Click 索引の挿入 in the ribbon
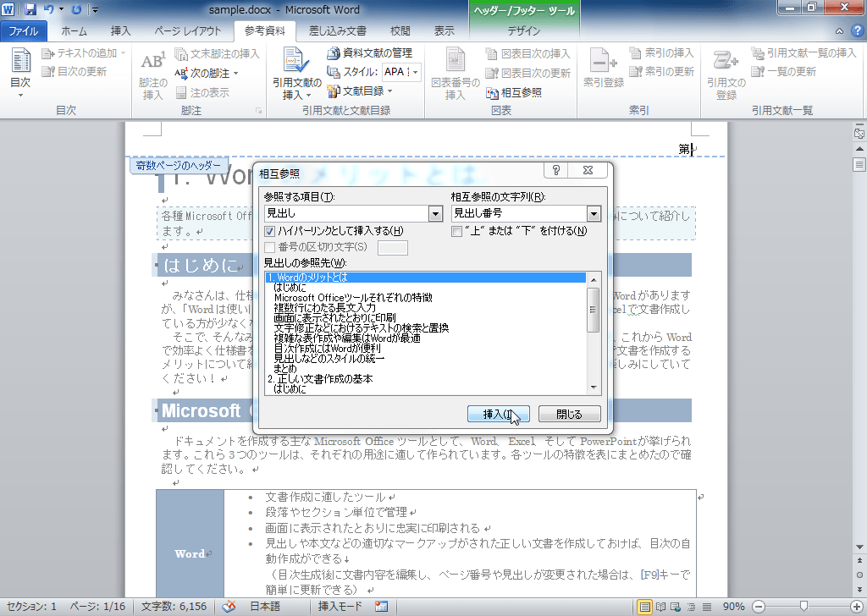The width and height of the screenshot is (867, 616). coord(661,53)
